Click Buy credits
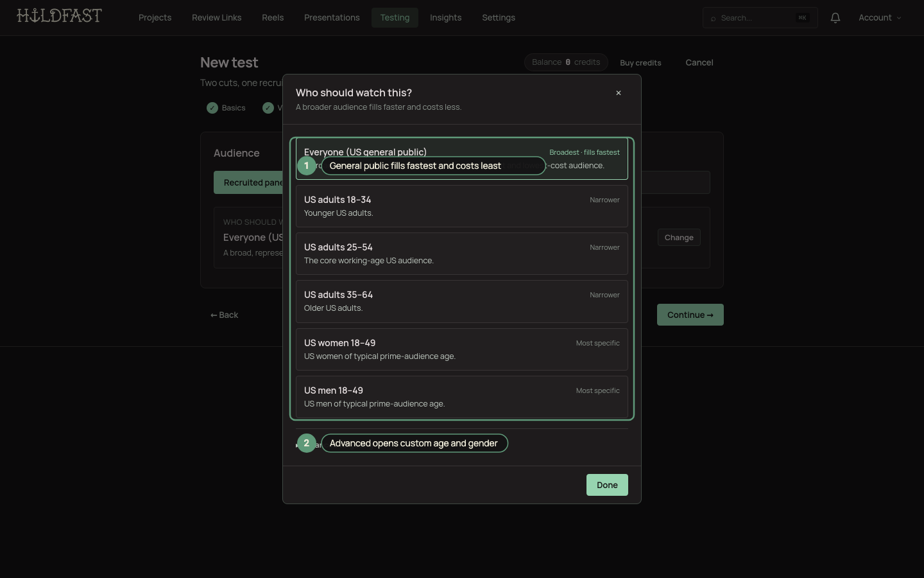The image size is (924, 578). pos(640,63)
